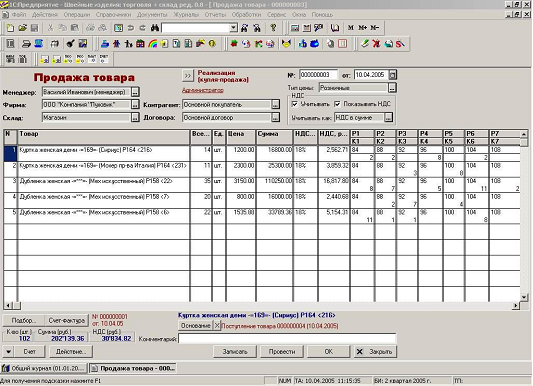Click the red S icon at toolbar end

click(x=400, y=44)
